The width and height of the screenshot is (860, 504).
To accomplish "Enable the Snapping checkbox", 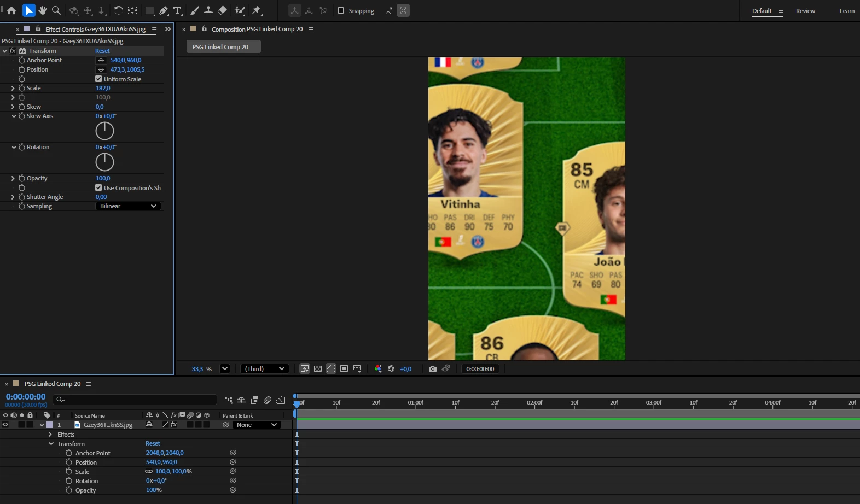I will pos(341,10).
